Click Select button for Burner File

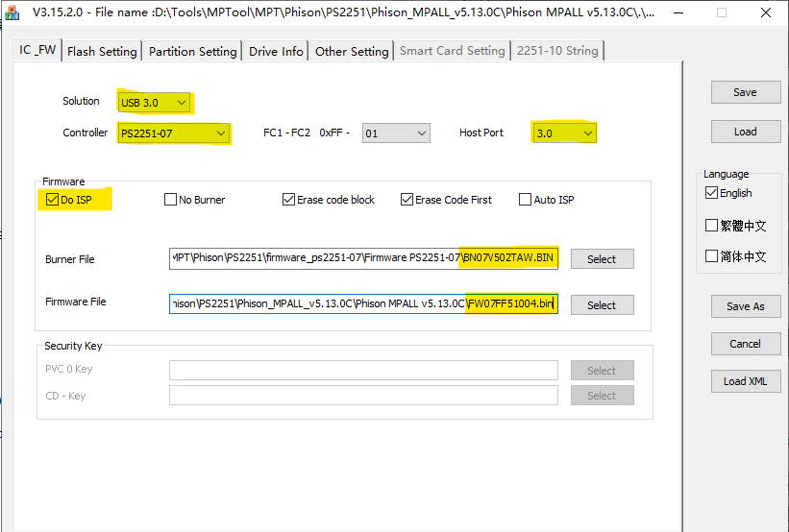[x=602, y=259]
